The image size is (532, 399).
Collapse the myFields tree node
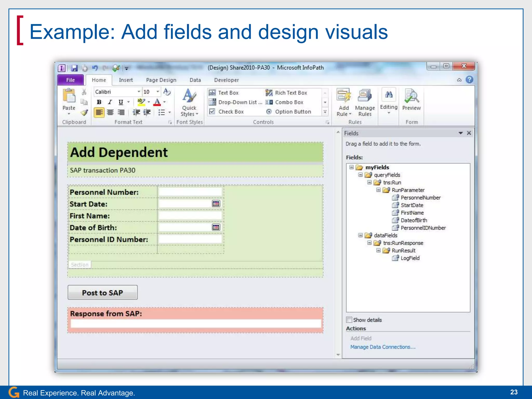tap(351, 167)
